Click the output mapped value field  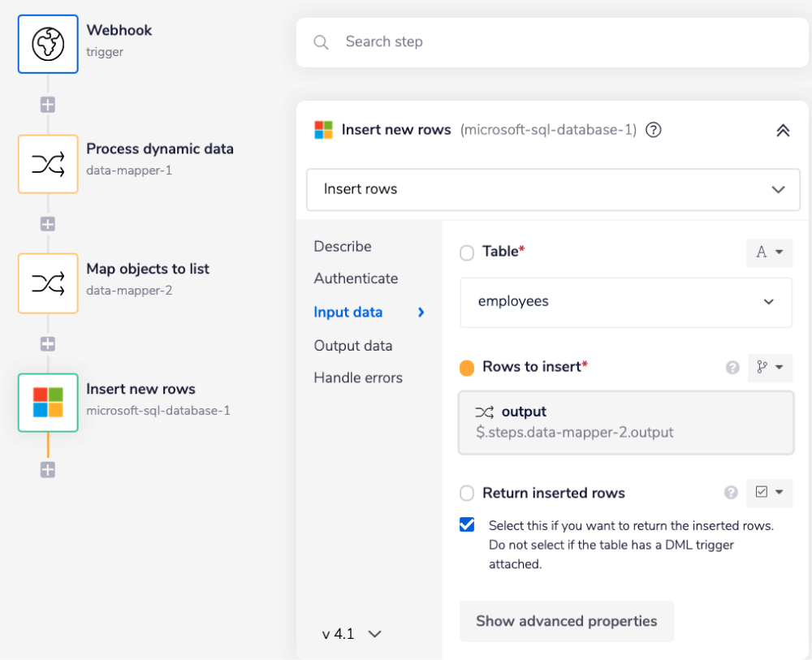625,421
